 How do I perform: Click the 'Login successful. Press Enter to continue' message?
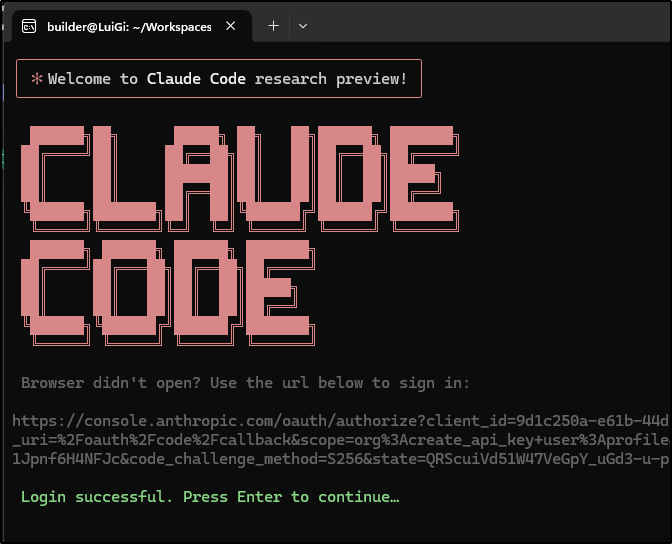point(210,497)
